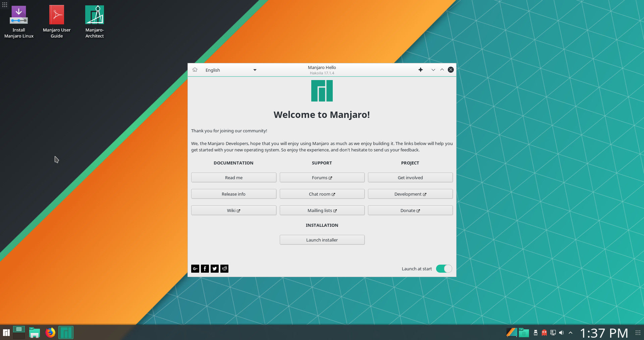Click the show desktop wallpaper icon in tray
This screenshot has width=644, height=340.
pyautogui.click(x=512, y=333)
